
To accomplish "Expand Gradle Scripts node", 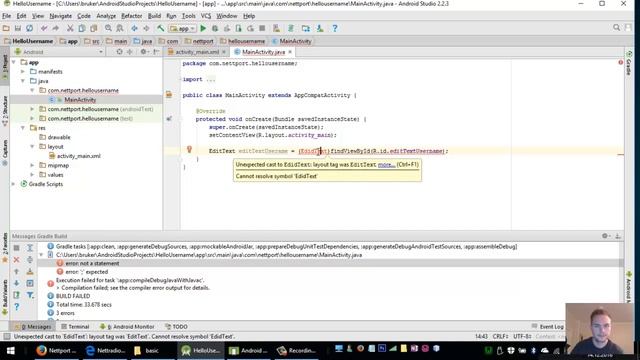I will pyautogui.click(x=14, y=184).
